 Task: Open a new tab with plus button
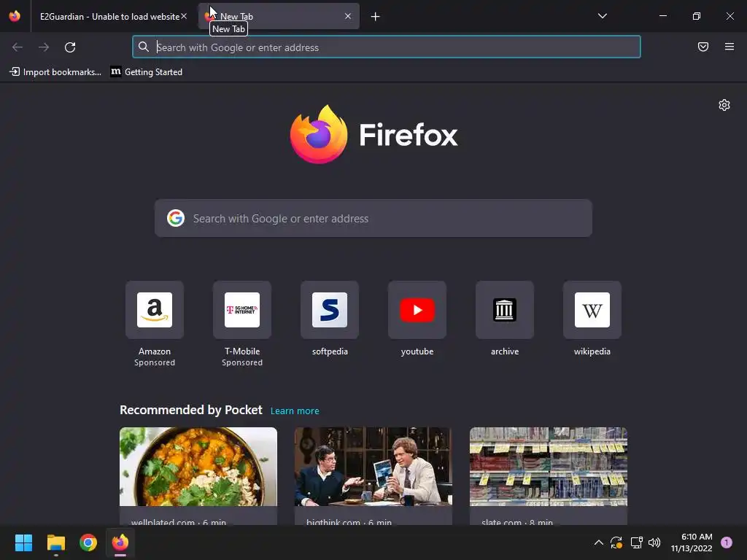click(376, 17)
